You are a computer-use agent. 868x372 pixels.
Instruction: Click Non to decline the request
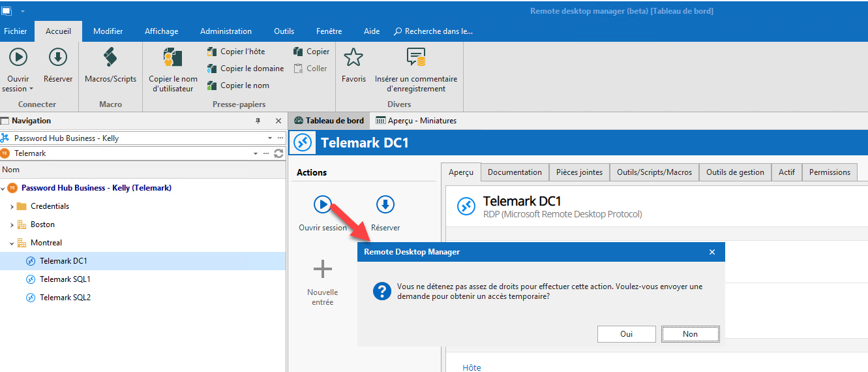tap(690, 334)
